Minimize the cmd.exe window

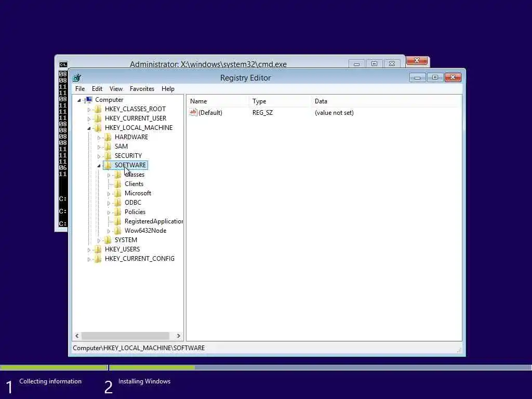point(356,64)
